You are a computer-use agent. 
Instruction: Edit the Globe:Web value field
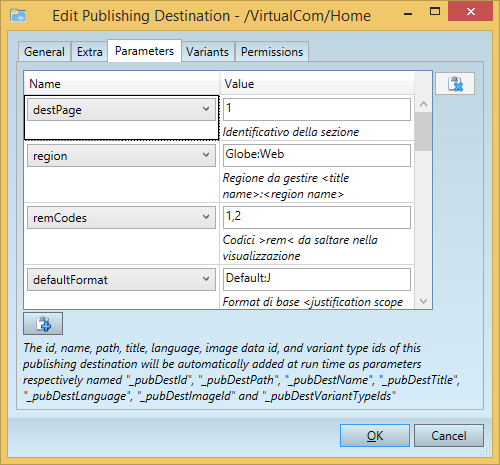click(x=317, y=155)
